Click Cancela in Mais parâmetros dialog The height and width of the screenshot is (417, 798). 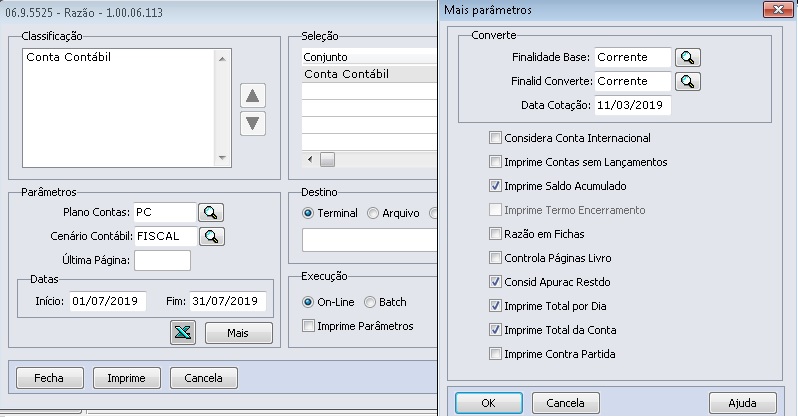565,403
